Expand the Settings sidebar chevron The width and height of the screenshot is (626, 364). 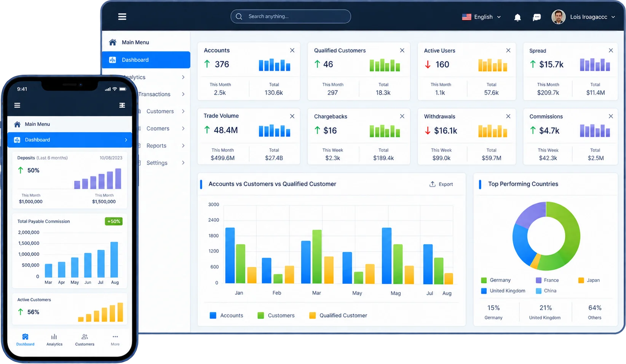[x=183, y=163]
